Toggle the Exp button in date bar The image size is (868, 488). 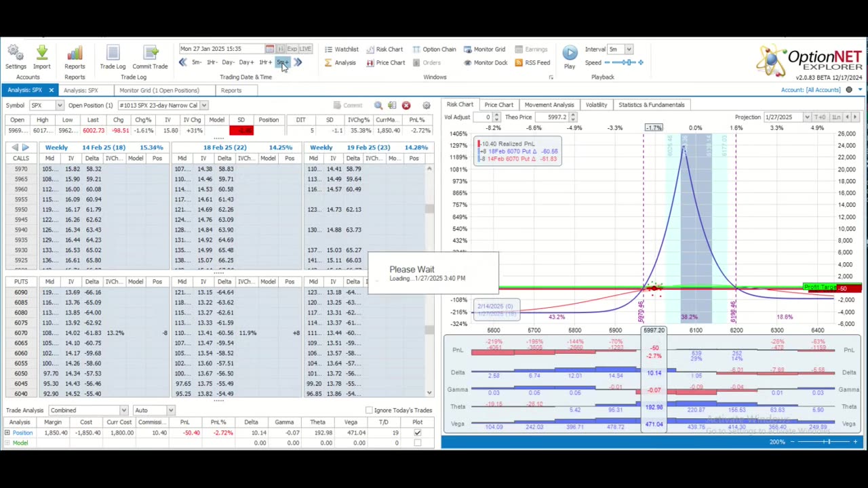coord(292,49)
